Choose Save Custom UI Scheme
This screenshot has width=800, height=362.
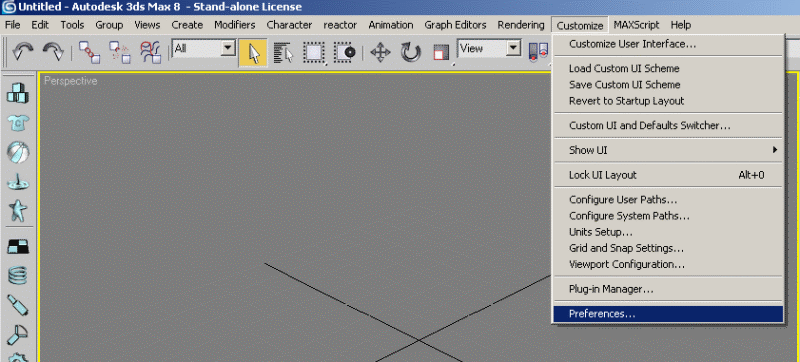[668, 85]
